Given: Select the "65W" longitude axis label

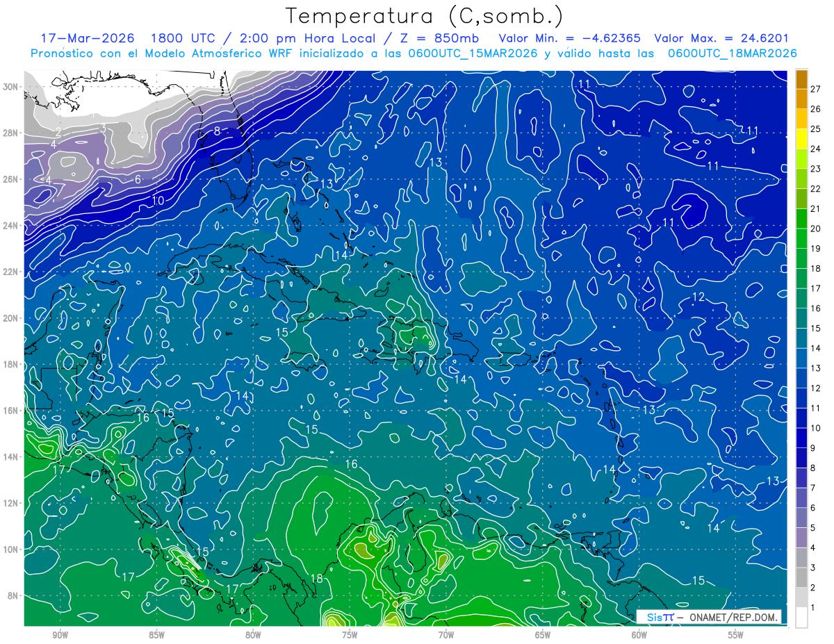Looking at the screenshot, I should click(543, 635).
